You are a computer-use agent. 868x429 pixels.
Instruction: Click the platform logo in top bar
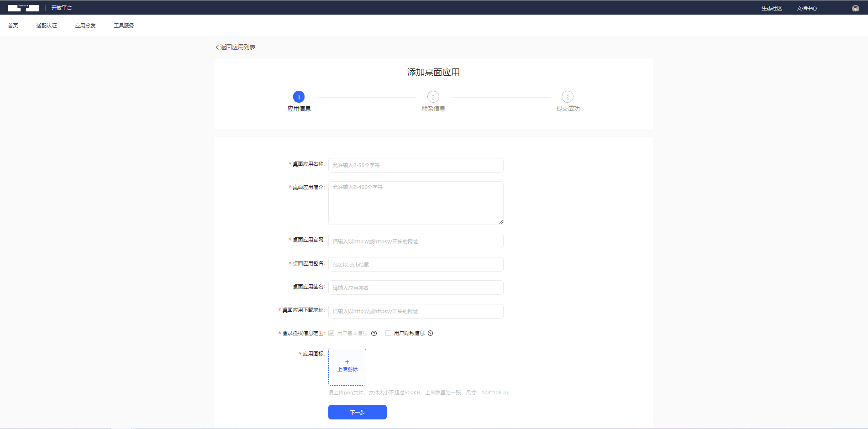[23, 8]
